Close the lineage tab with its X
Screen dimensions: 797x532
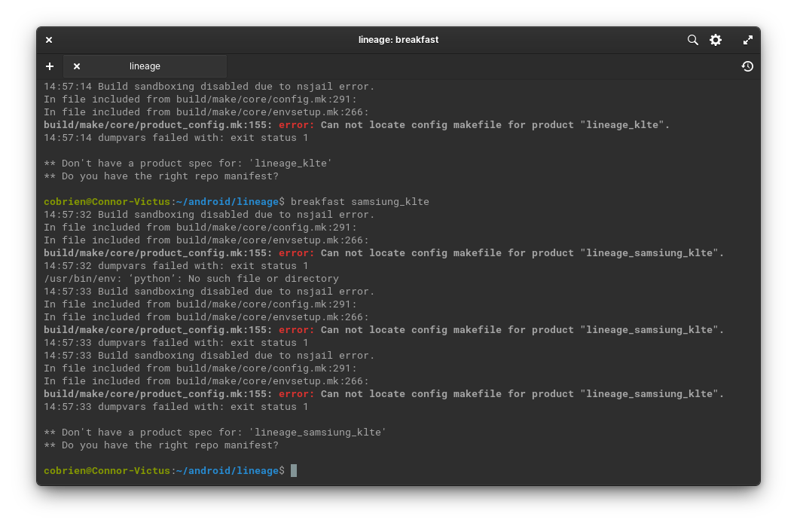77,66
